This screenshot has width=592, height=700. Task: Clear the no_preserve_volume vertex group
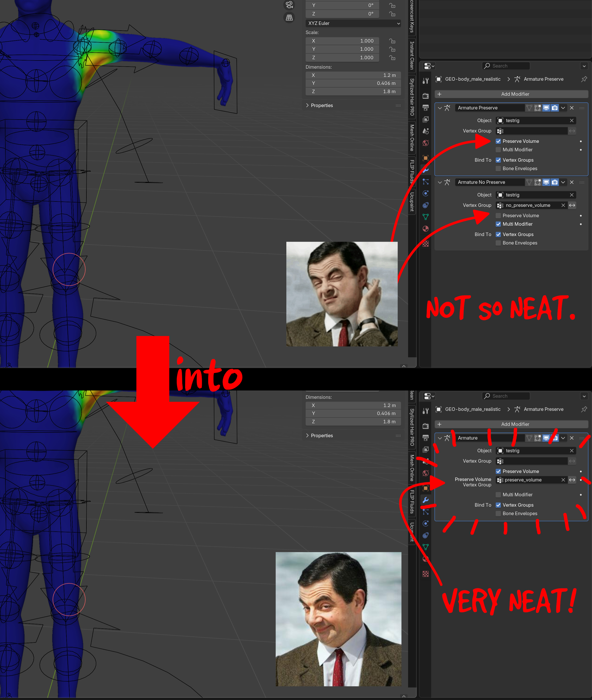(x=563, y=205)
